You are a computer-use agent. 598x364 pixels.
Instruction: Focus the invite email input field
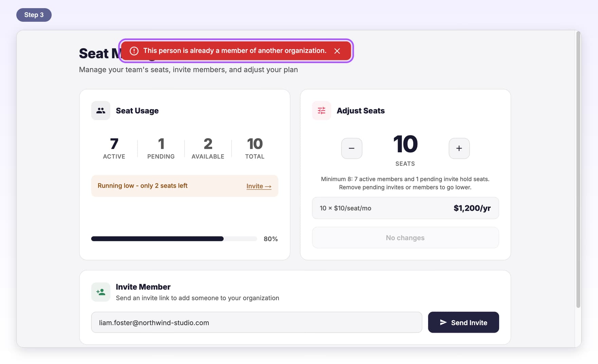point(257,322)
